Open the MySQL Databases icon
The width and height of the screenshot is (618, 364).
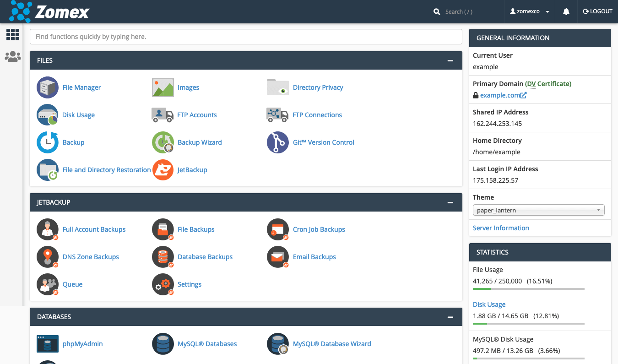163,344
